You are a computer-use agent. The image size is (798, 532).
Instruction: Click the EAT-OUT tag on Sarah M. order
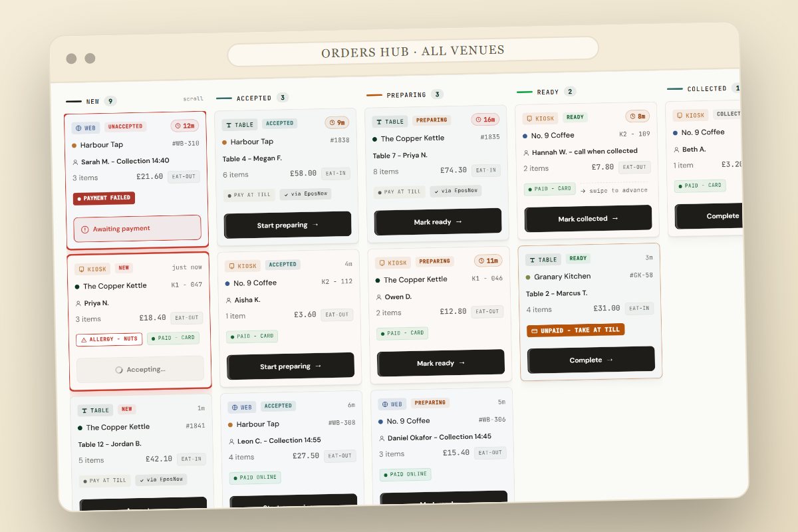point(183,176)
